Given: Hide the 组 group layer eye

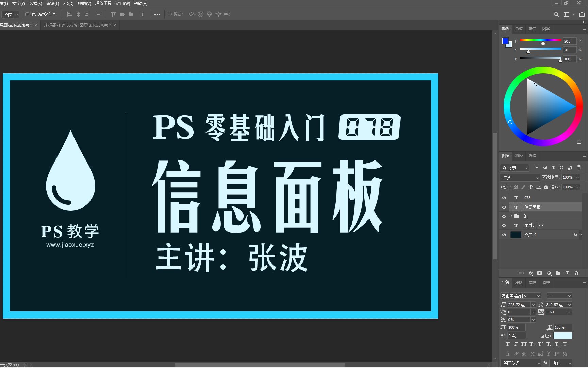Looking at the screenshot, I should click(504, 216).
